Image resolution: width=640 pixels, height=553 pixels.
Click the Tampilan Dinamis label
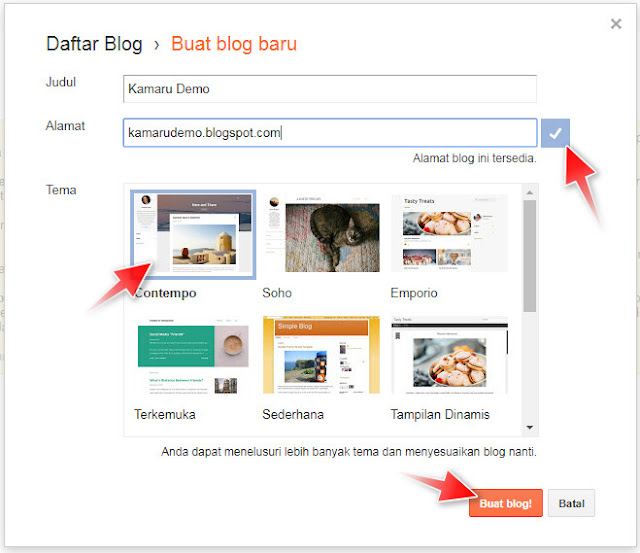pyautogui.click(x=440, y=415)
